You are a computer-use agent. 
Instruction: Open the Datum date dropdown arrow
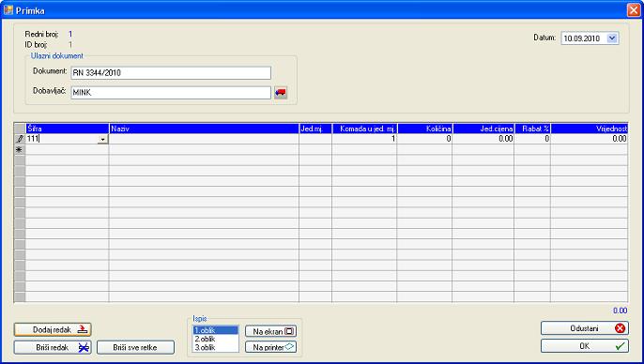(612, 38)
